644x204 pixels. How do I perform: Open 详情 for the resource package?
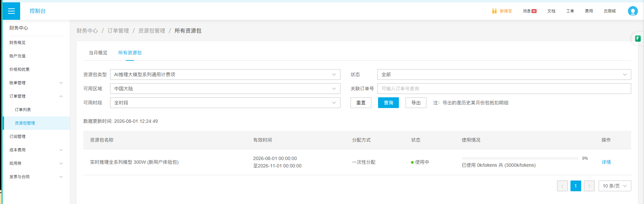pyautogui.click(x=606, y=162)
